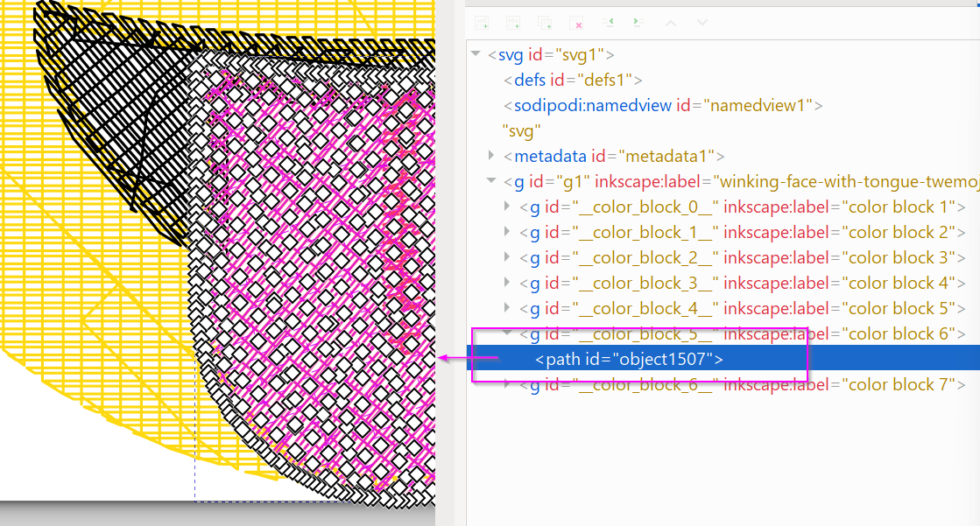Expand the color block 2 group

507,231
